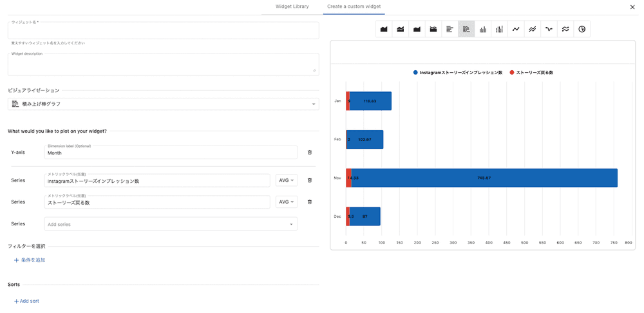This screenshot has width=644, height=313.
Task: Select the Create a custom widget tab
Action: (x=354, y=6)
